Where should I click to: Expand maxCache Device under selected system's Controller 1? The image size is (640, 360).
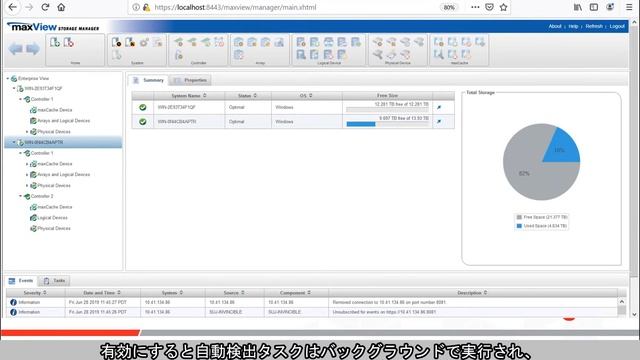coord(27,164)
